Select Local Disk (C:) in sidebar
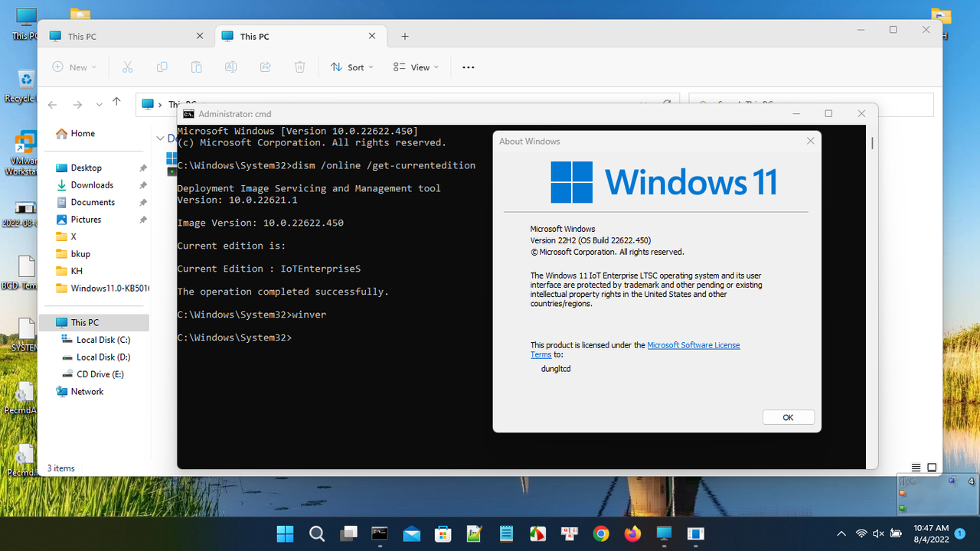Image resolution: width=980 pixels, height=551 pixels. point(103,340)
